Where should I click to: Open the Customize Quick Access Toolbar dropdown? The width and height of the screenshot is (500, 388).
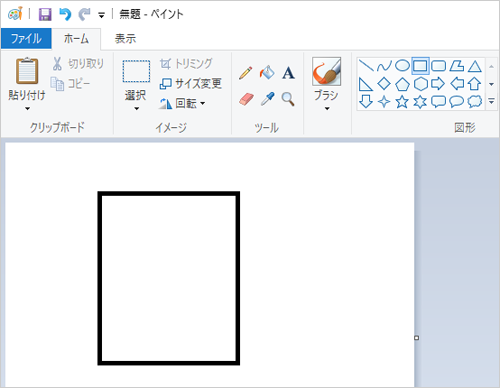click(101, 15)
